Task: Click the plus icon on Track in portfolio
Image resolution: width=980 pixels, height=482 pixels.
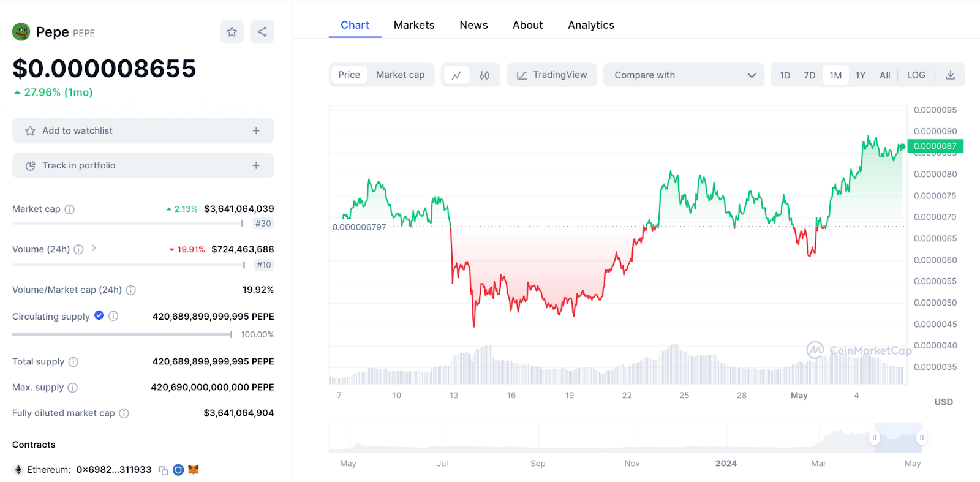Action: 256,165
